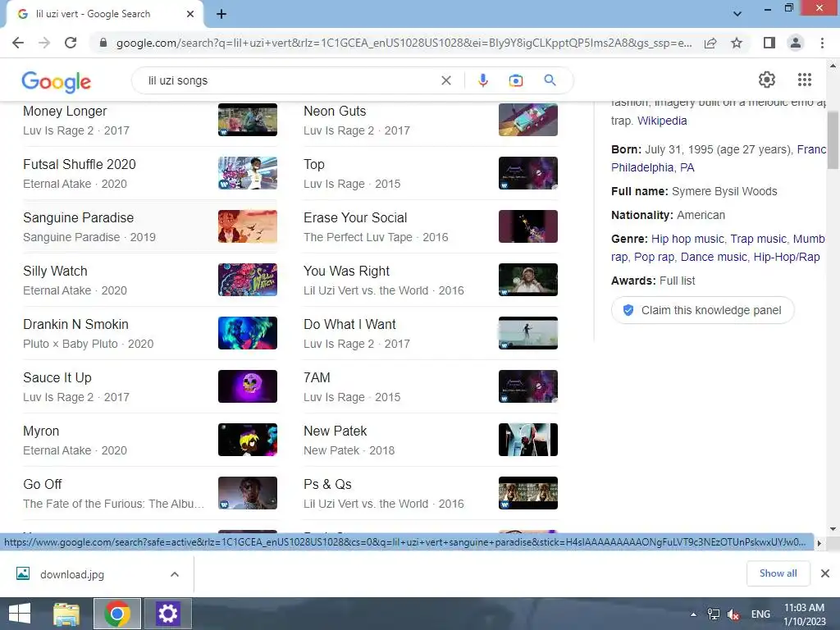Open a new browser tab

(x=221, y=14)
